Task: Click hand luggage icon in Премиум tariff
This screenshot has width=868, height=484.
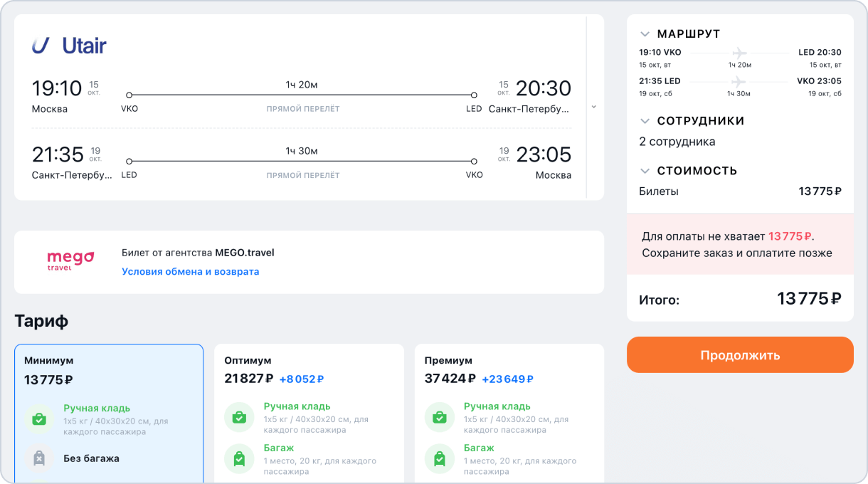Action: pyautogui.click(x=440, y=416)
